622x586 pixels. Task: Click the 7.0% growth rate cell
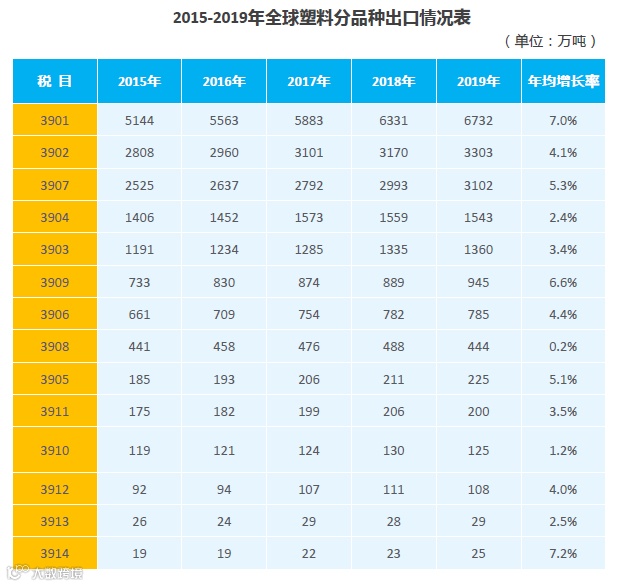pos(563,120)
